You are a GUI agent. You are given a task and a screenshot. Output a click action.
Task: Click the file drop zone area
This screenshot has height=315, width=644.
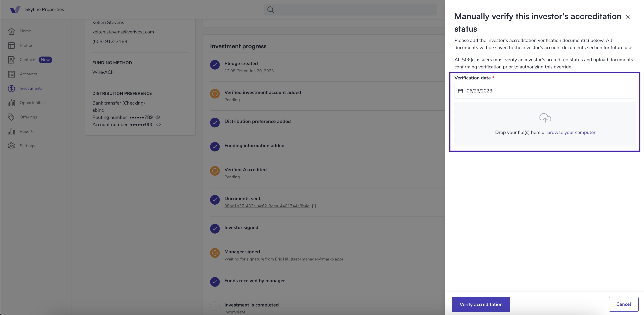pos(545,124)
